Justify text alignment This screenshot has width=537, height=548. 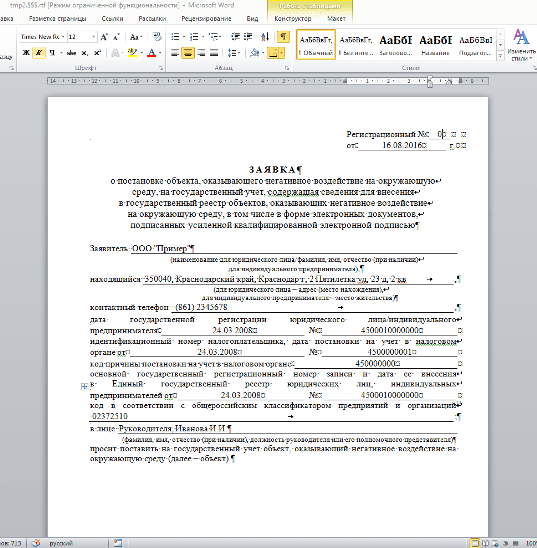point(214,53)
